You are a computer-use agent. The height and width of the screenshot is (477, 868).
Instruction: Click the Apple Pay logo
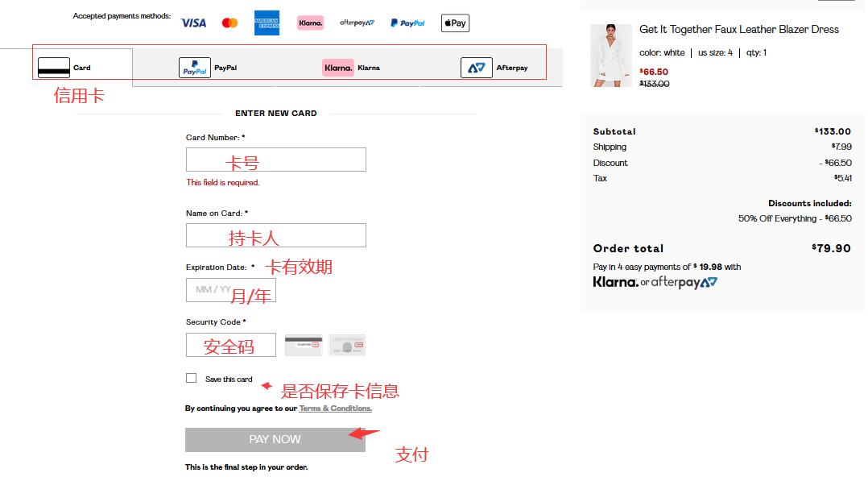[x=455, y=23]
